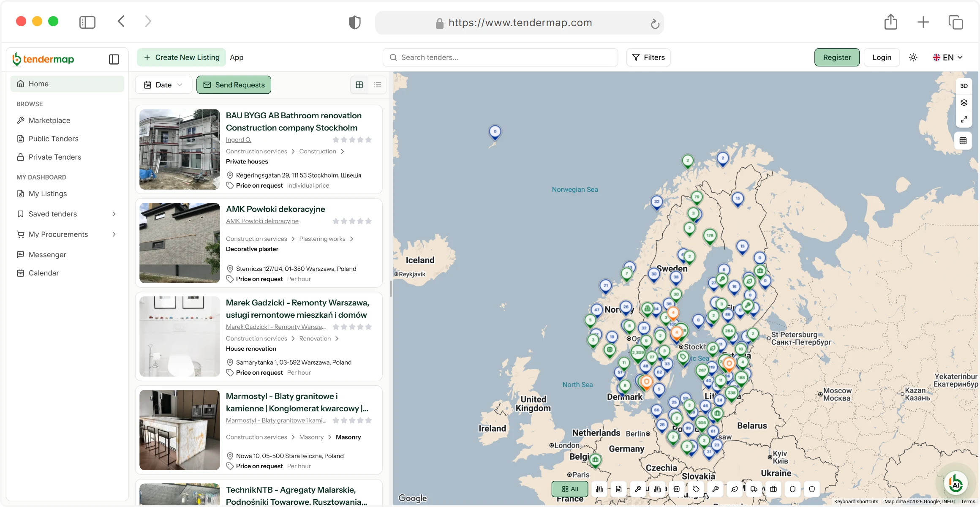The height and width of the screenshot is (507, 980).
Task: Click the map cluster labeled 2,309
Action: (x=638, y=352)
